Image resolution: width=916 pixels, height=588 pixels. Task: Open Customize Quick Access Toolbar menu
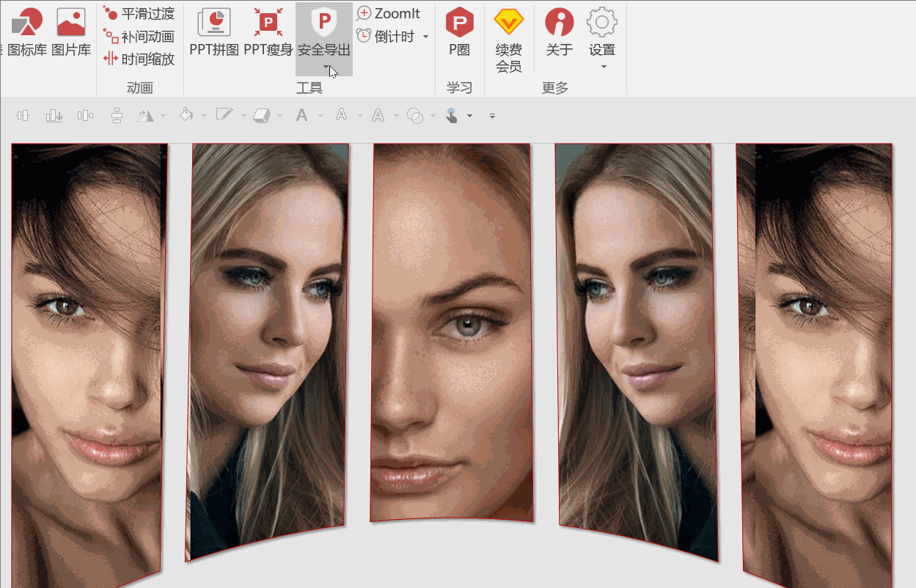492,116
